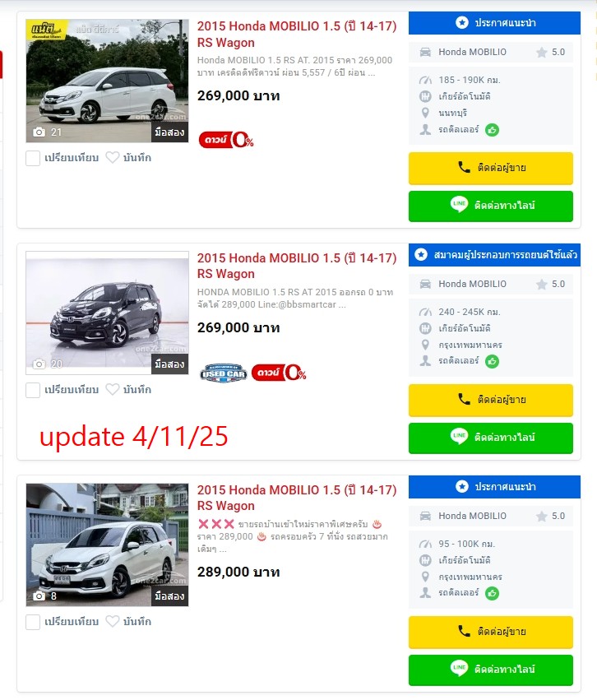Click heart save icon on black Mobilio listing

pos(113,390)
